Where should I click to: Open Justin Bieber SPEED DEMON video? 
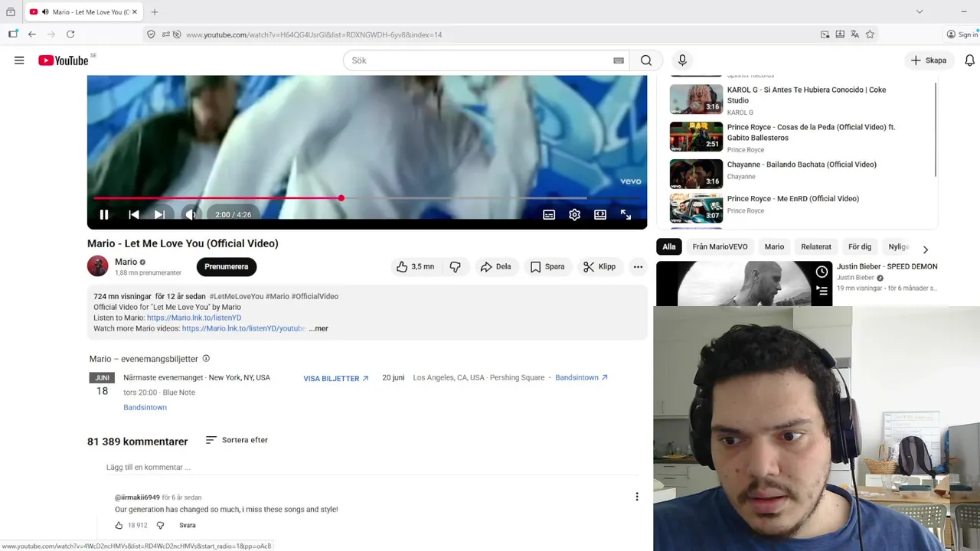click(887, 266)
